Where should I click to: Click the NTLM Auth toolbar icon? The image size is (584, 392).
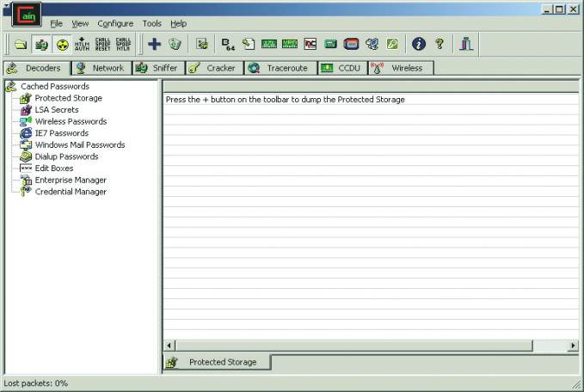pos(83,44)
